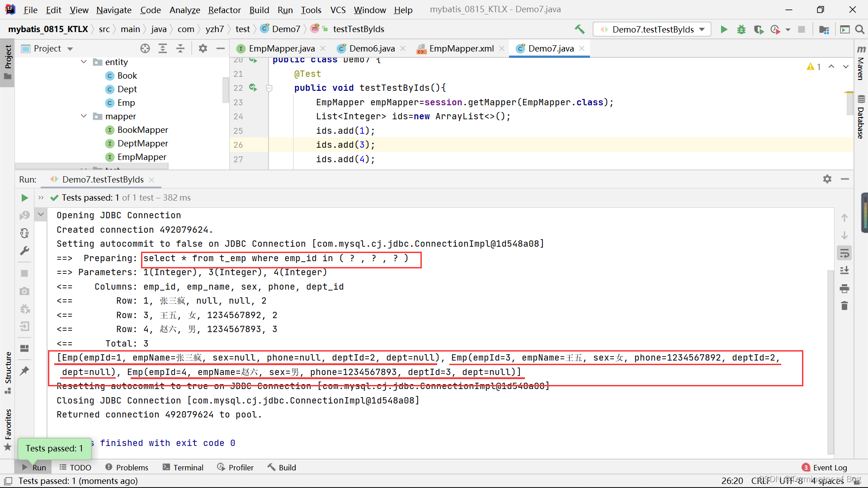Run with coverage icon in toolbar
868x488 pixels.
pyautogui.click(x=759, y=29)
